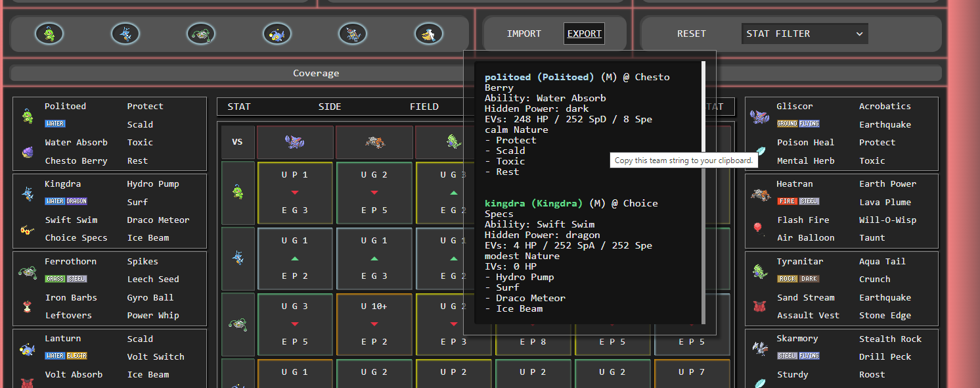This screenshot has width=980, height=388.
Task: Click Skarmory's Sturdy ability
Action: pyautogui.click(x=793, y=374)
